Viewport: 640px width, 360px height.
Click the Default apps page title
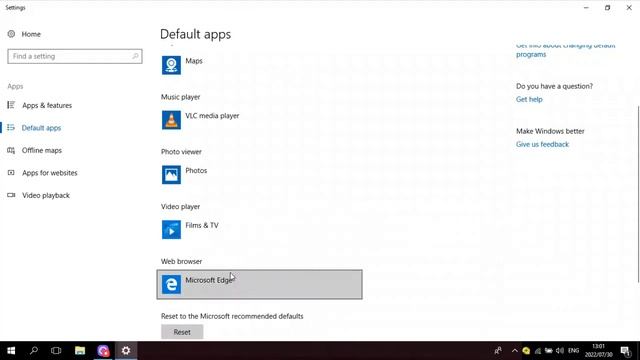click(x=196, y=34)
